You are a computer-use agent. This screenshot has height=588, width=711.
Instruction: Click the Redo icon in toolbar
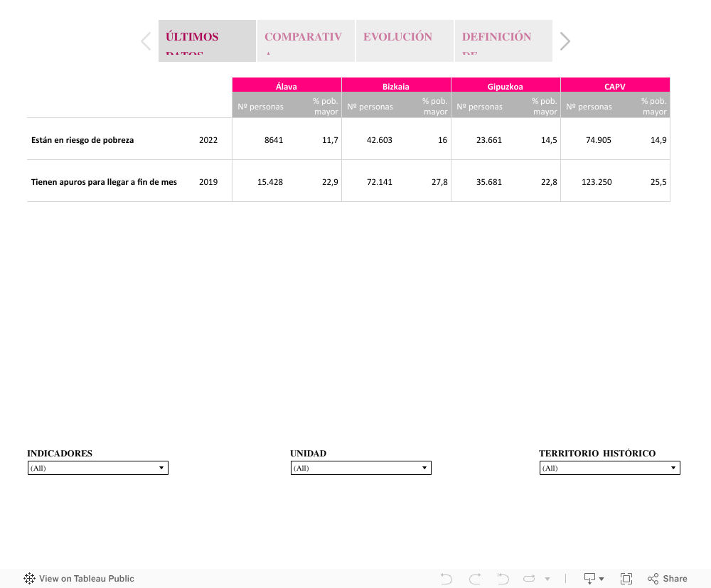[x=475, y=579]
